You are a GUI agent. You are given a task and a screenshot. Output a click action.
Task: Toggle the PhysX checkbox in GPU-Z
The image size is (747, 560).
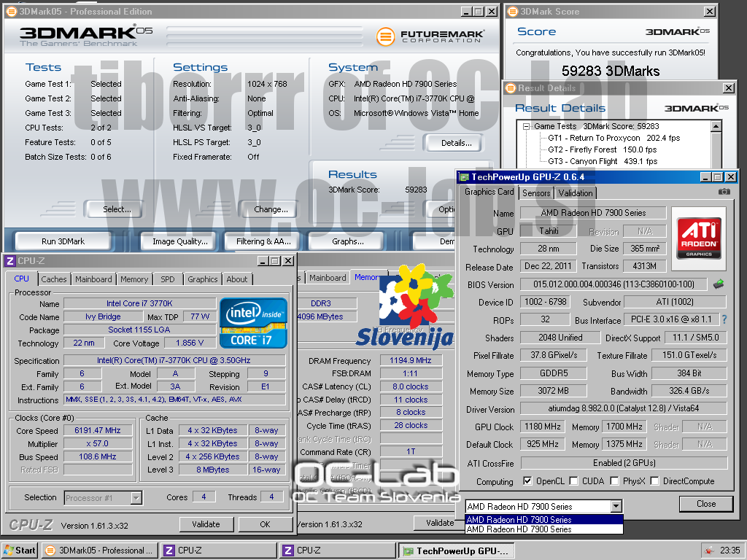tap(614, 481)
